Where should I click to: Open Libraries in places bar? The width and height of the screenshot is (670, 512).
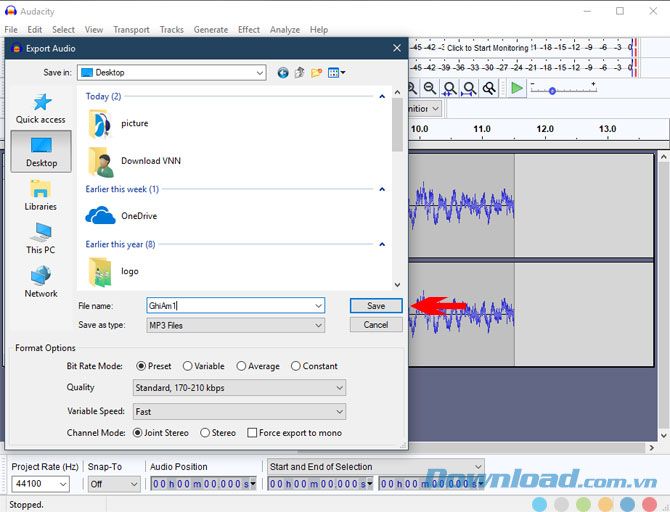pos(41,195)
